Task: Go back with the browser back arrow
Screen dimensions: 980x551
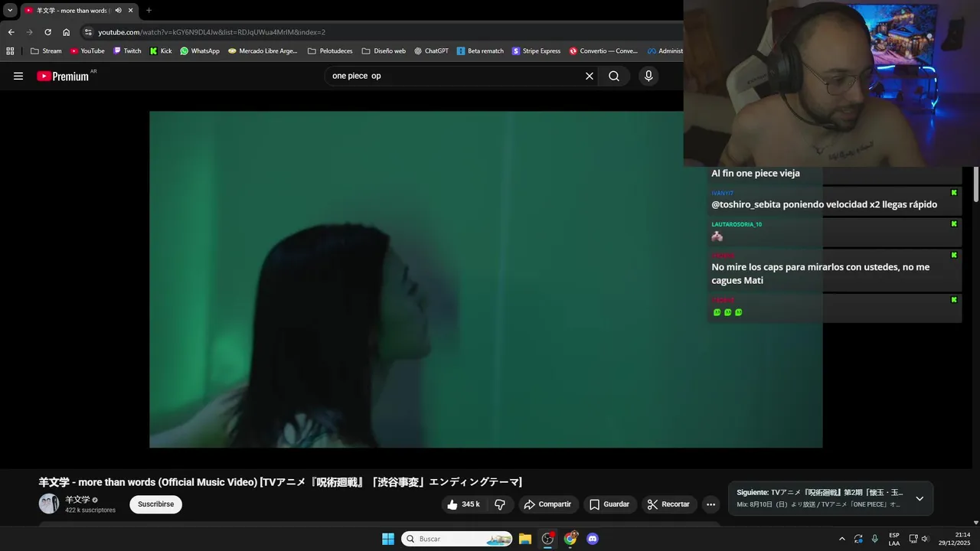Action: [11, 32]
